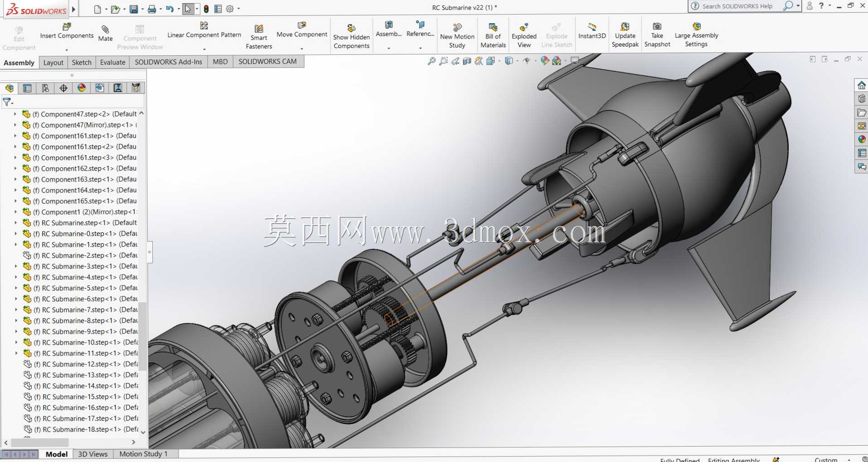Click feature tree vertical scrollbar thumb

142,336
